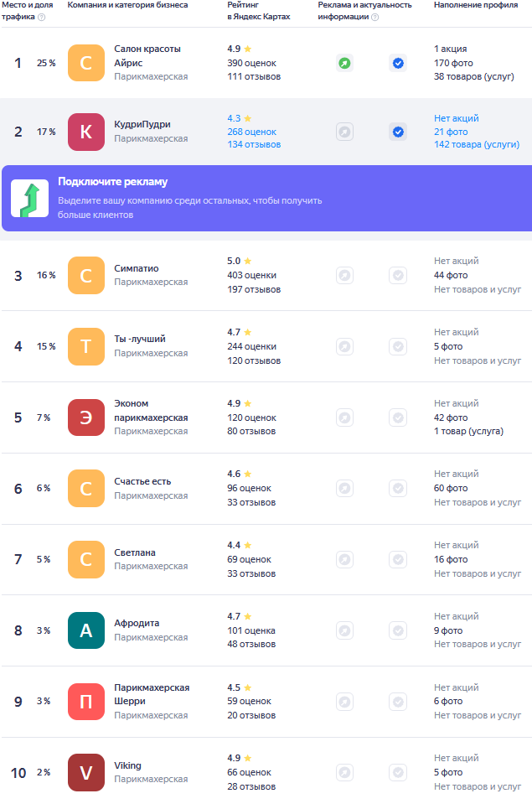Click help icon beside "Реклама и актуальность информации"
This screenshot has height=809, width=532.
click(374, 17)
